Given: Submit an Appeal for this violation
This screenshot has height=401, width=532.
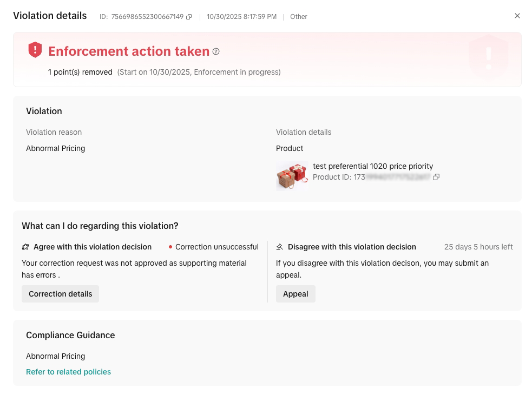Looking at the screenshot, I should tap(295, 294).
